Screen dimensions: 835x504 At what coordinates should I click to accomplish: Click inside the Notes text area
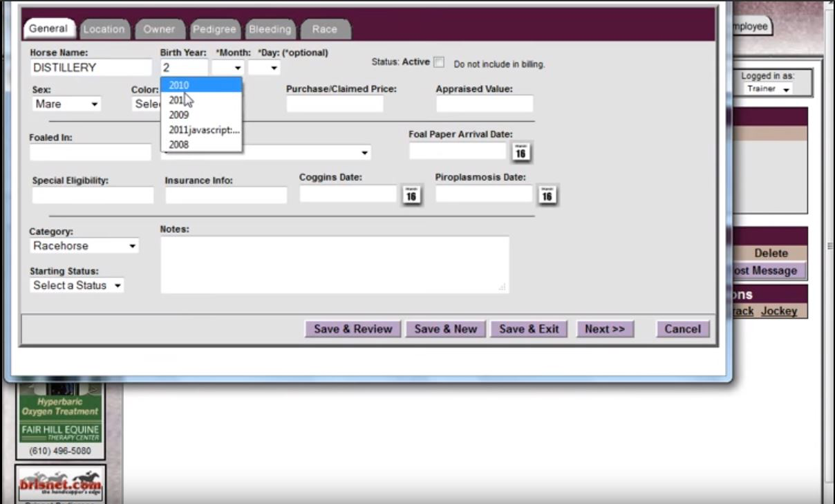coord(335,264)
